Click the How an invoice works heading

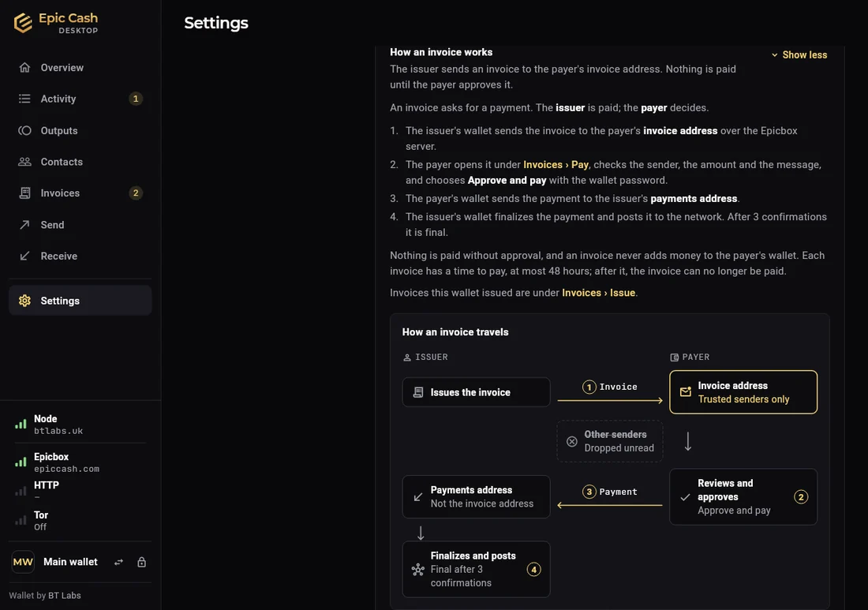(x=441, y=52)
